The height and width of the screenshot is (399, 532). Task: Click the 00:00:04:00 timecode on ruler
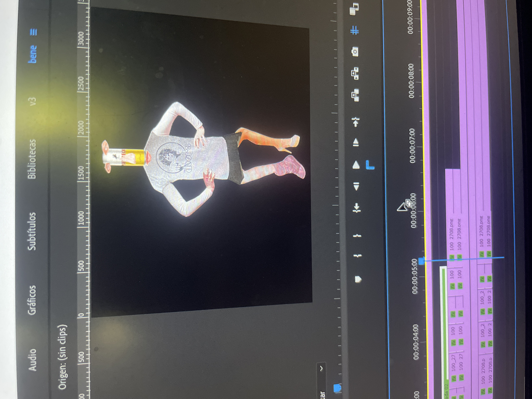point(416,342)
